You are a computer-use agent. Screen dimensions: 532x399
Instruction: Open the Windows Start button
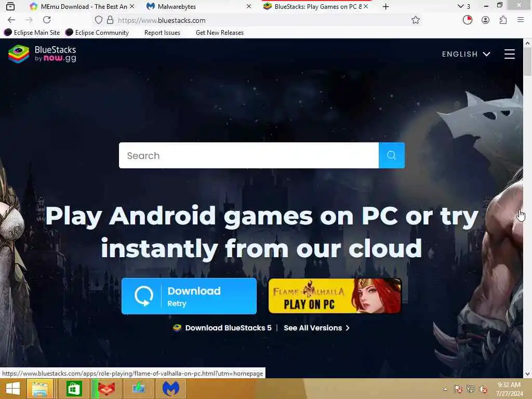pyautogui.click(x=12, y=389)
